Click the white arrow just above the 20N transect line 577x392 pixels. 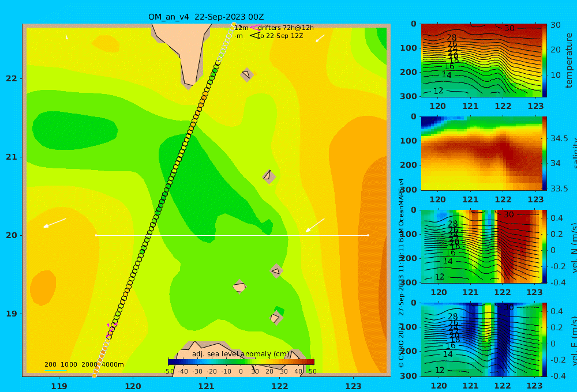click(x=315, y=225)
